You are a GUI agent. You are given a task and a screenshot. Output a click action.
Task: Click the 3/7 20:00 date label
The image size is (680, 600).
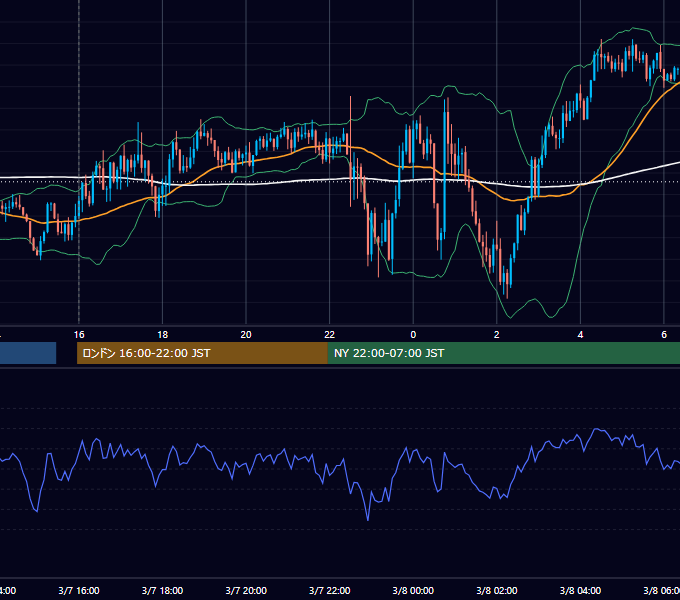click(x=246, y=590)
